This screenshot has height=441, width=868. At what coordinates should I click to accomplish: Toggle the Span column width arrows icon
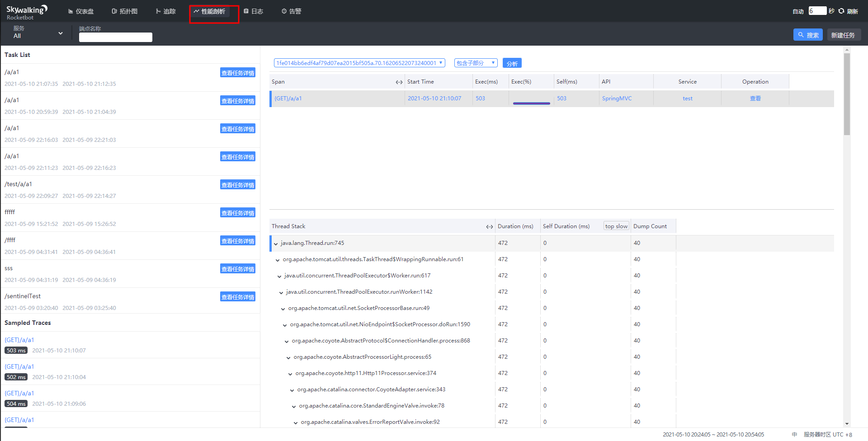click(x=399, y=82)
